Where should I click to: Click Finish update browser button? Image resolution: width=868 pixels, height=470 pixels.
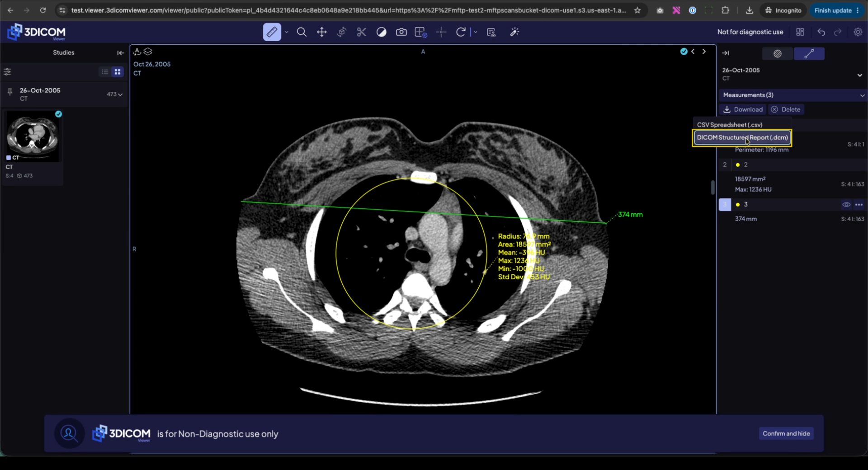(836, 10)
